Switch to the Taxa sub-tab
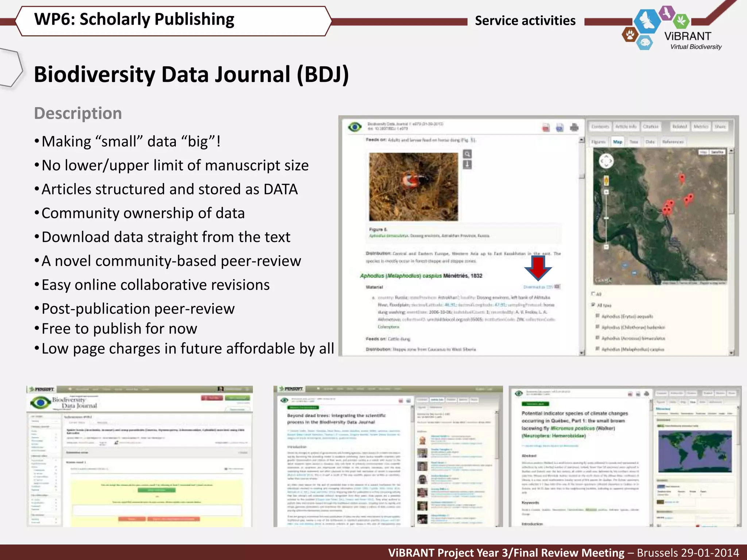747x560 pixels. (x=634, y=142)
